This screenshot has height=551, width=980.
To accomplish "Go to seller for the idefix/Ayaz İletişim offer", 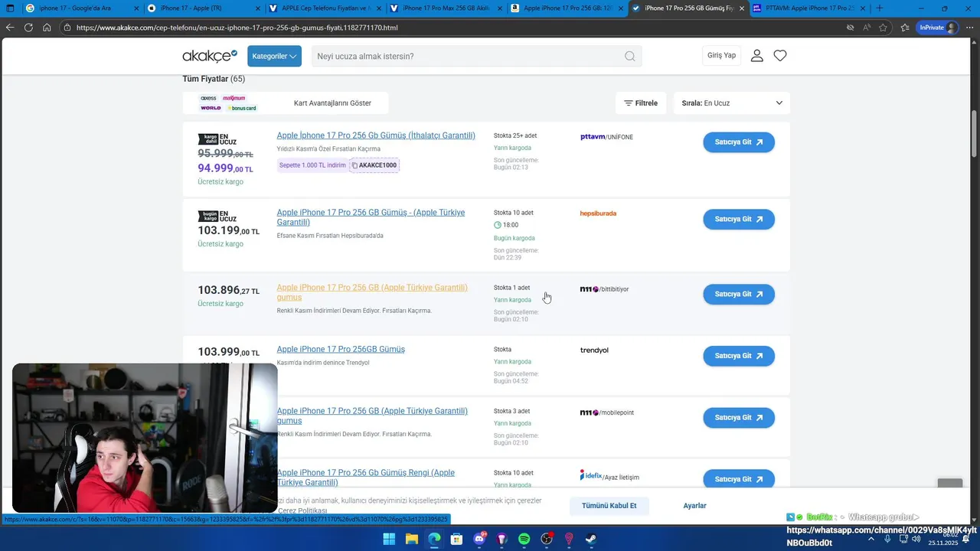I will (x=739, y=479).
